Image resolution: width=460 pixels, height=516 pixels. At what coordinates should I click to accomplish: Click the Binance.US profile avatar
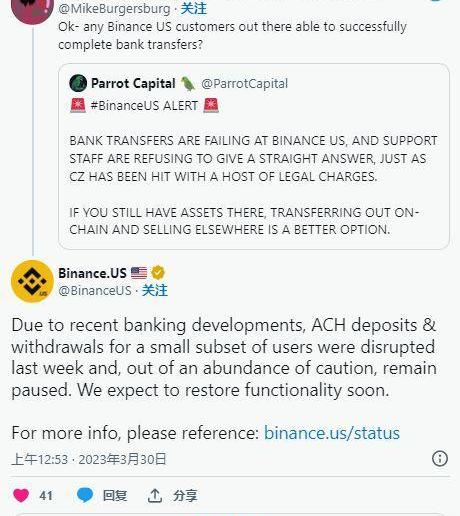(x=32, y=281)
